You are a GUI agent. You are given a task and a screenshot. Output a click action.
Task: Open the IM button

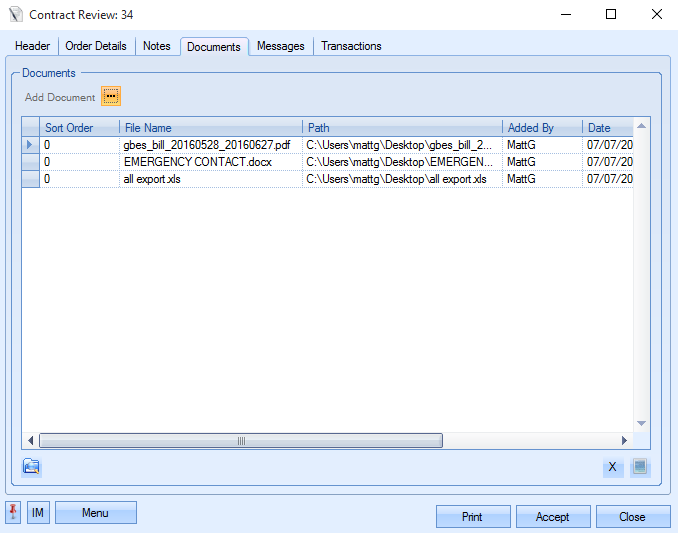click(x=38, y=513)
